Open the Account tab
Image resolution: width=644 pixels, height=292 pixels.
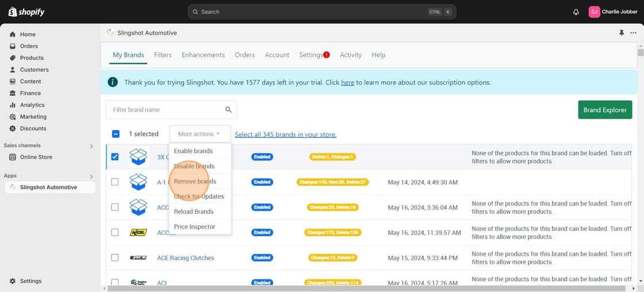(277, 55)
